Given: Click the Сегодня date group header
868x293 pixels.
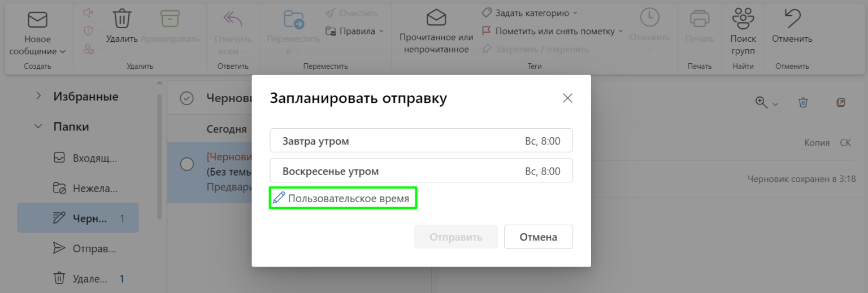Looking at the screenshot, I should pyautogui.click(x=227, y=129).
